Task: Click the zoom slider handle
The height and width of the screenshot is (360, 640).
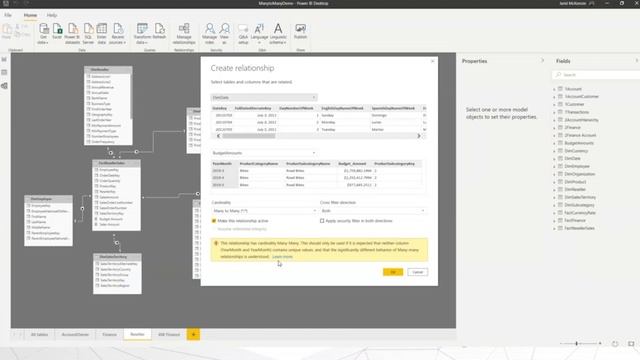Action: (x=577, y=344)
